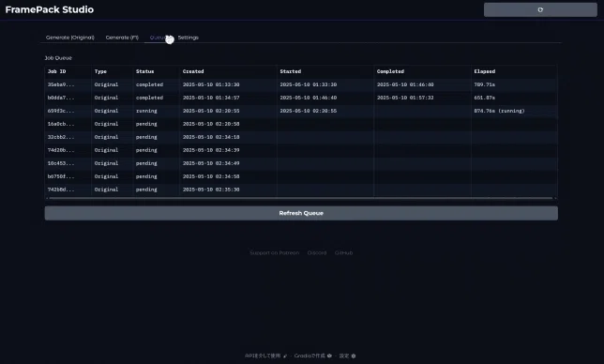Click the Refresh Queue button

click(301, 213)
